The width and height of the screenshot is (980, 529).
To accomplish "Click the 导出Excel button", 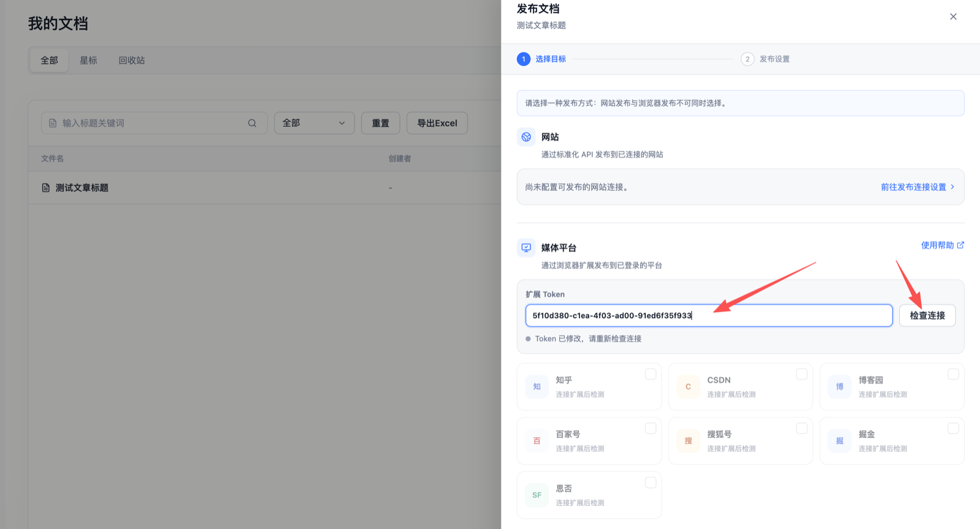I will (437, 123).
